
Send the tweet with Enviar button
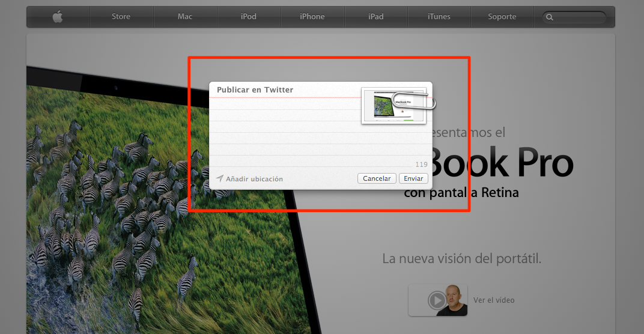(413, 178)
